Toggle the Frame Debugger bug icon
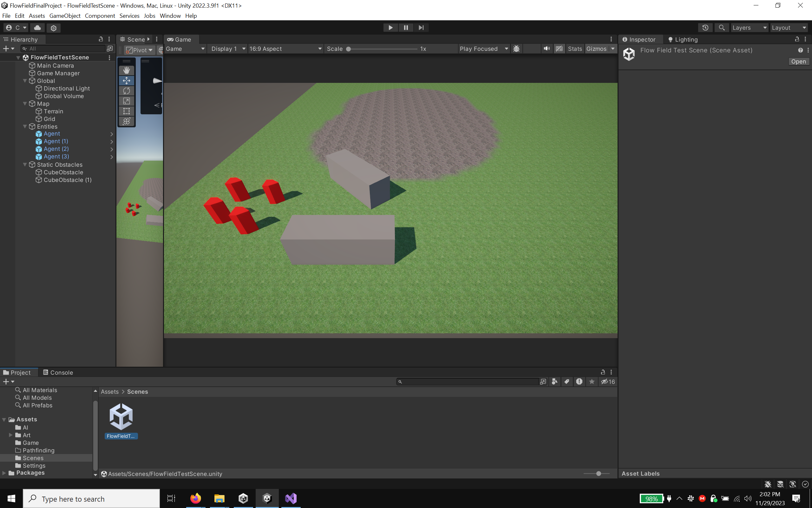Image resolution: width=812 pixels, height=508 pixels. 517,49
